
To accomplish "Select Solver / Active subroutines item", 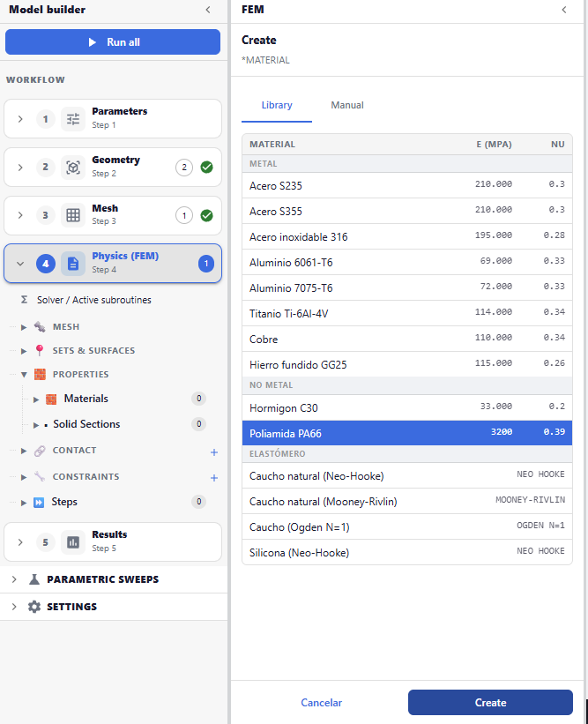I will coord(94,300).
